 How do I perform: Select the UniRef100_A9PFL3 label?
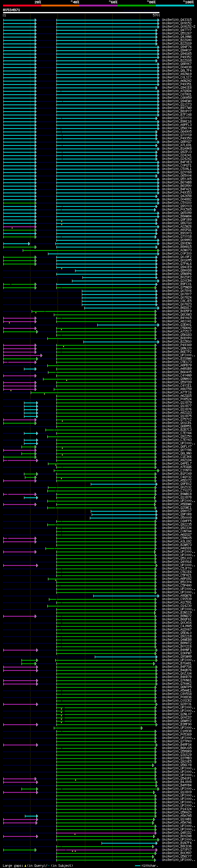tap(177, 125)
